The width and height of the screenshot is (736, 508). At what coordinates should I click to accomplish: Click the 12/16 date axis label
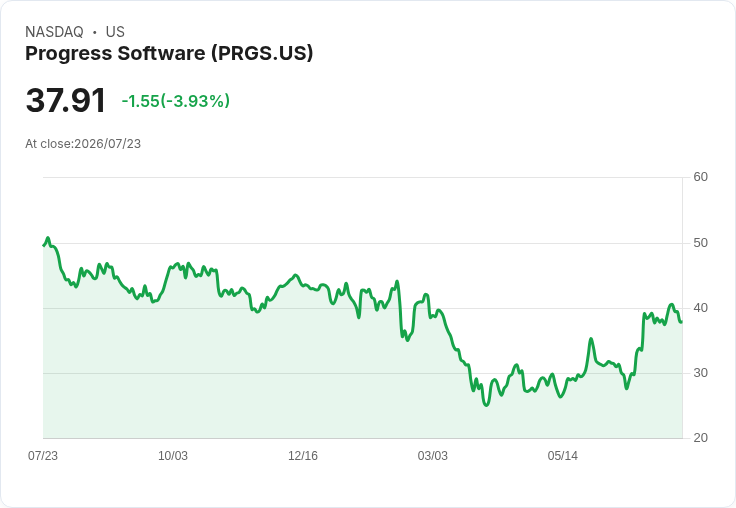tap(303, 455)
